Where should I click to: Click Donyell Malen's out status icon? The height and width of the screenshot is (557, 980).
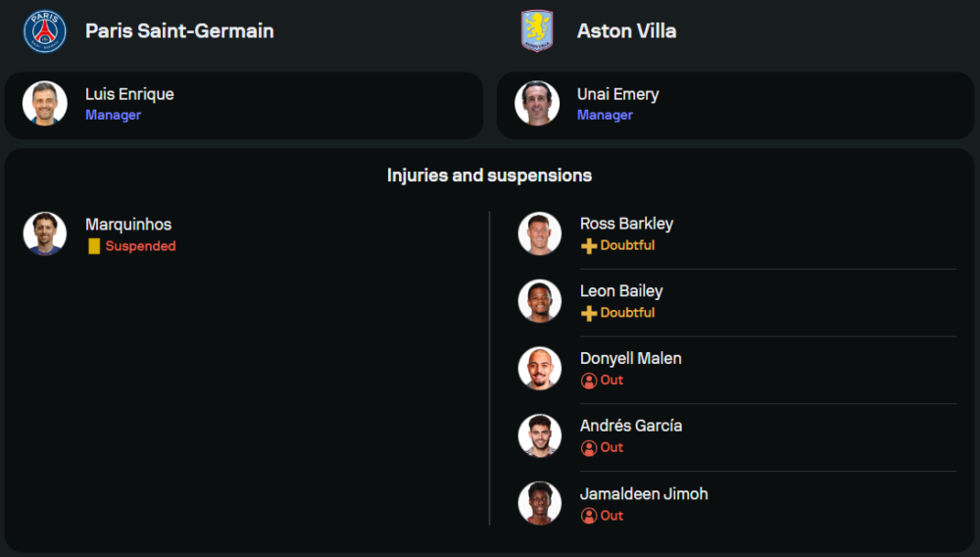(589, 380)
